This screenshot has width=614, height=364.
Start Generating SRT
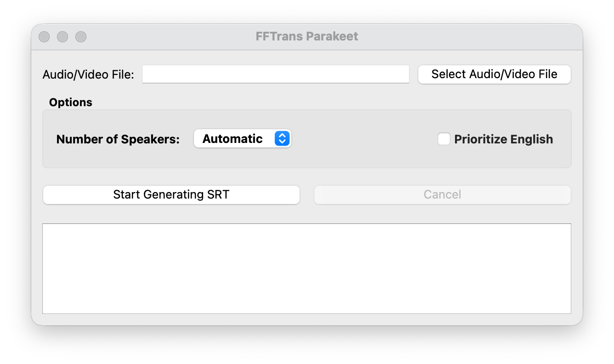[x=171, y=194]
